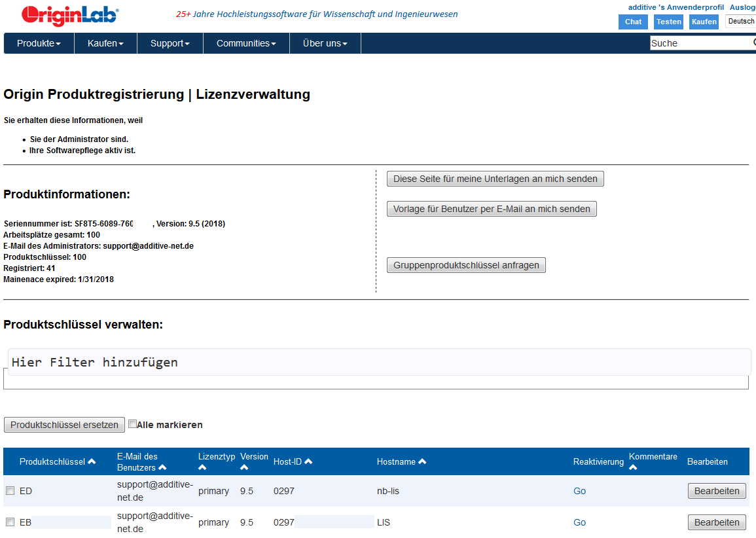Click the Produktschlüssel verwalten heading
The width and height of the screenshot is (756, 538).
[x=83, y=325]
